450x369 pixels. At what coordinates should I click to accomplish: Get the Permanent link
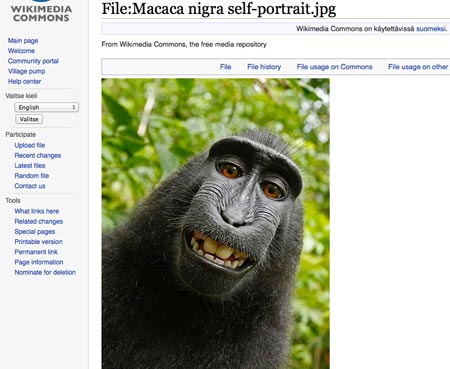[x=36, y=252]
